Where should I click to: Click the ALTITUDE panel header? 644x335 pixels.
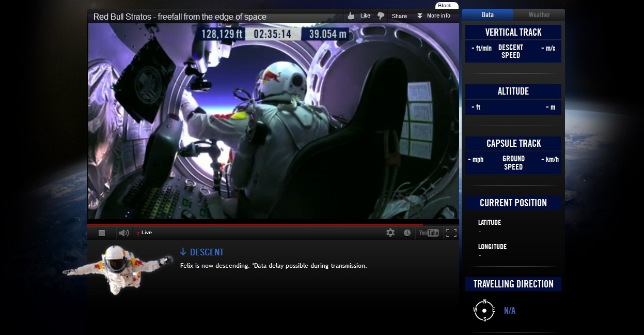point(513,92)
